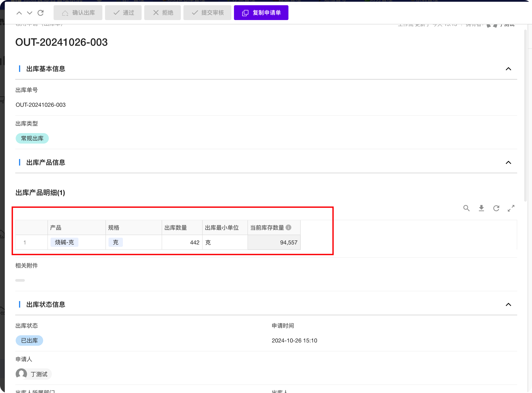Click the 提交审核 button
Screen dimensions: 532x393
coord(207,13)
